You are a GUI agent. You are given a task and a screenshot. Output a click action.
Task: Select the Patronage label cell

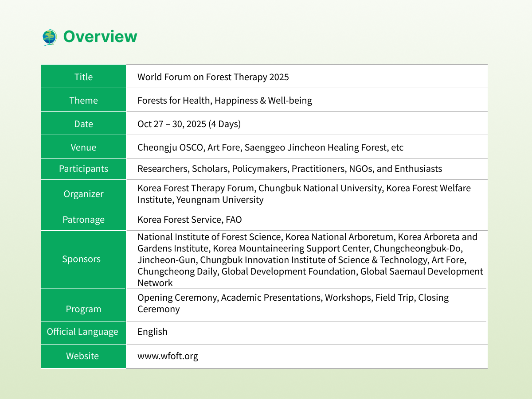coord(83,219)
